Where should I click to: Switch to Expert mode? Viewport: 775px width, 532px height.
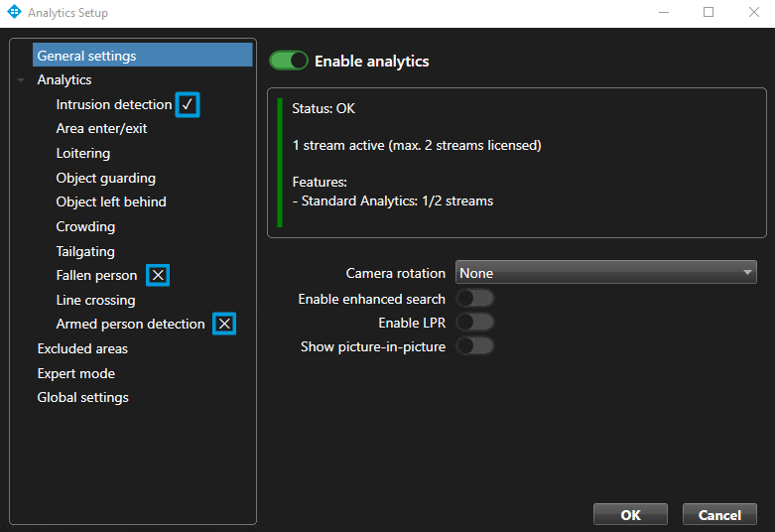[x=75, y=373]
